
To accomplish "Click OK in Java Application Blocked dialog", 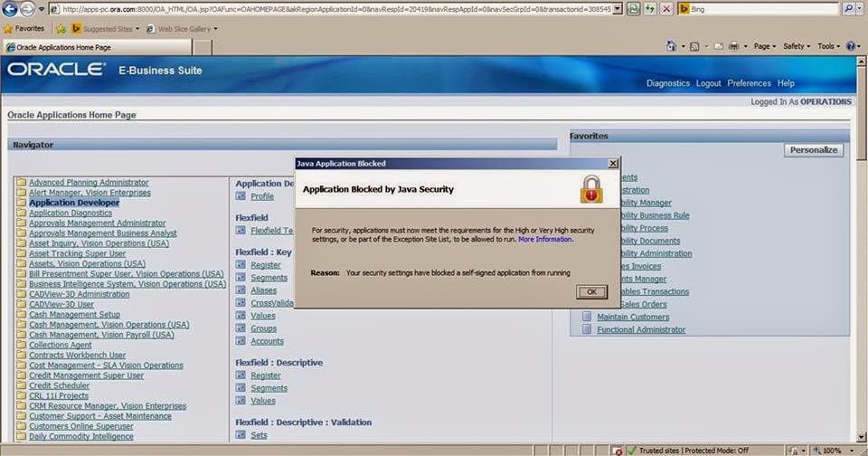I will tap(591, 292).
